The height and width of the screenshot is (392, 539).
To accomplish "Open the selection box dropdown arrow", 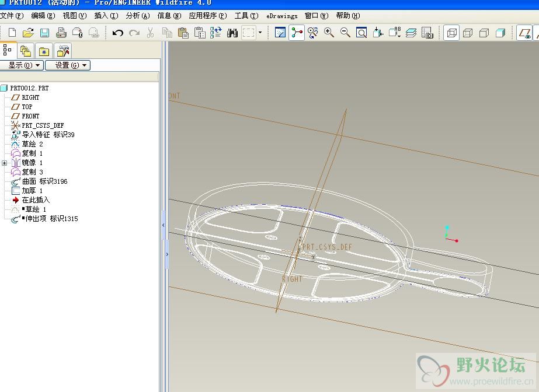I will [x=260, y=33].
